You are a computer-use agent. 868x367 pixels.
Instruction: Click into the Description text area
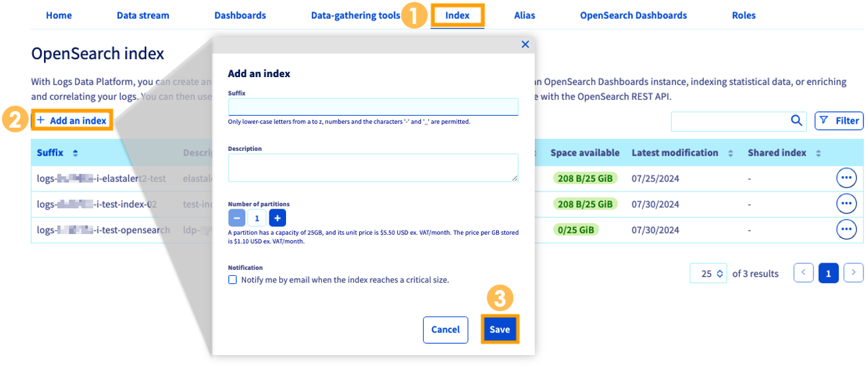373,168
